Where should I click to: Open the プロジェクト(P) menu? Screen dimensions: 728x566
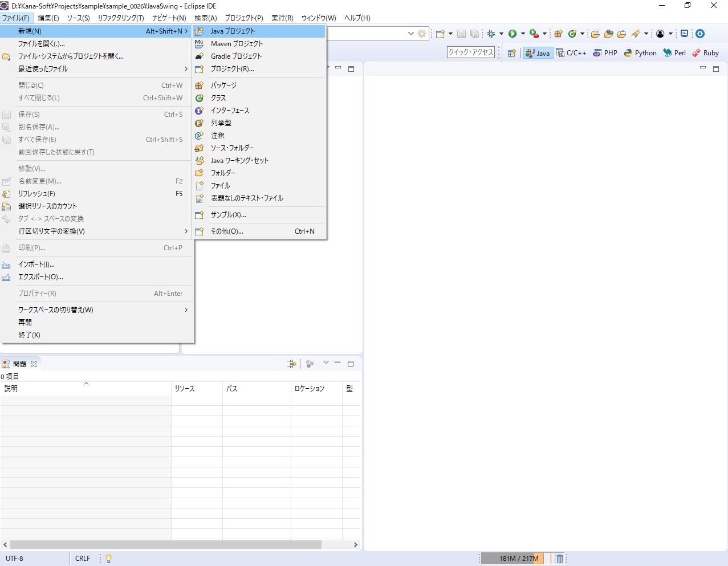click(x=244, y=18)
